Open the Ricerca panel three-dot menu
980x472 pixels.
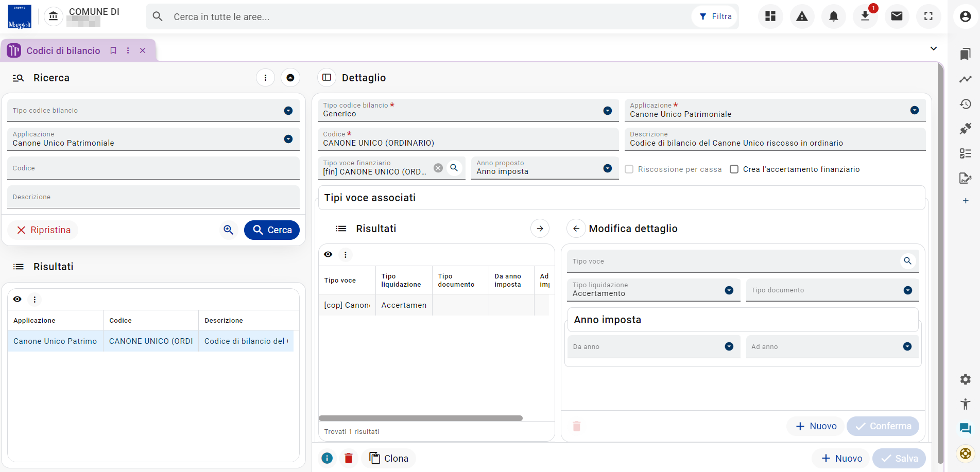coord(265,78)
